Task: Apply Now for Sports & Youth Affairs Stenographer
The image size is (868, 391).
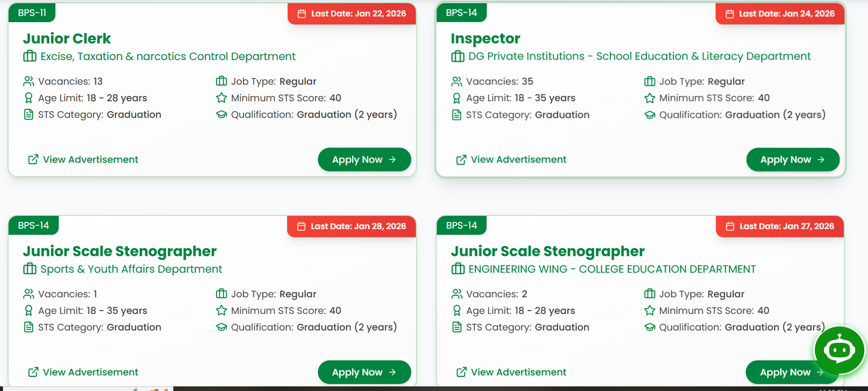Action: point(364,372)
